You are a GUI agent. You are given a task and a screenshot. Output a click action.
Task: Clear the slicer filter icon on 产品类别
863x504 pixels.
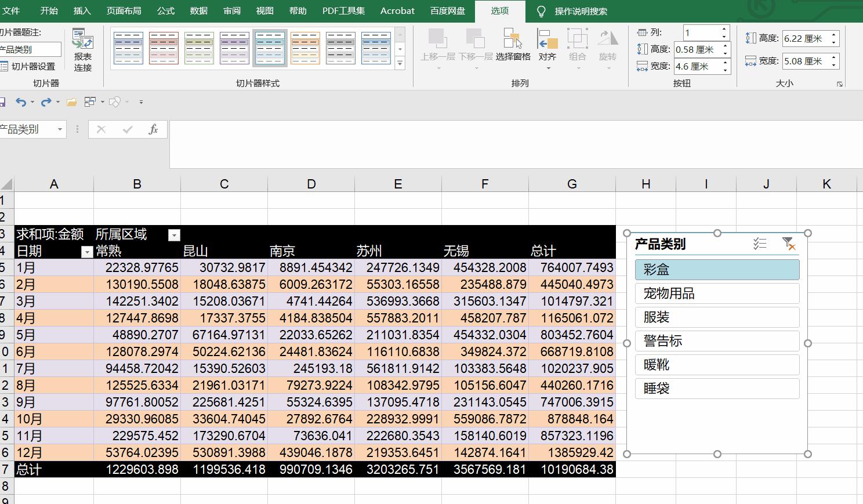[x=788, y=242]
